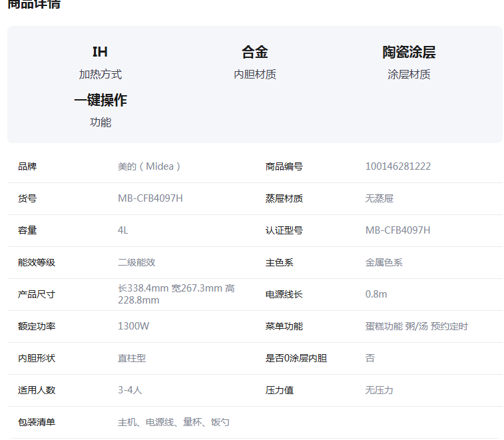Select 主机、电源线、量杯、饭勺 packing list
The height and width of the screenshot is (440, 504).
coord(174,422)
